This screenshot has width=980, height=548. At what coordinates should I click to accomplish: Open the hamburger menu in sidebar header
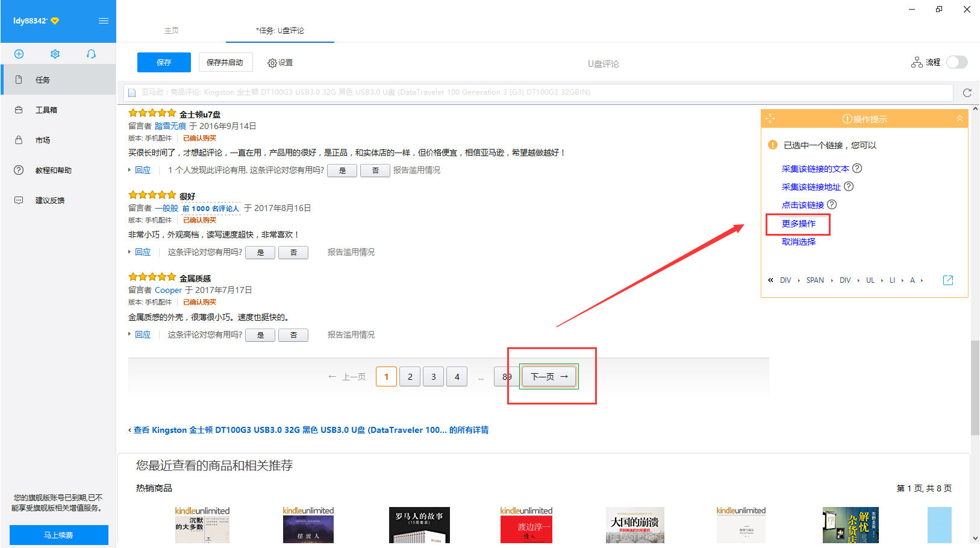coord(104,20)
